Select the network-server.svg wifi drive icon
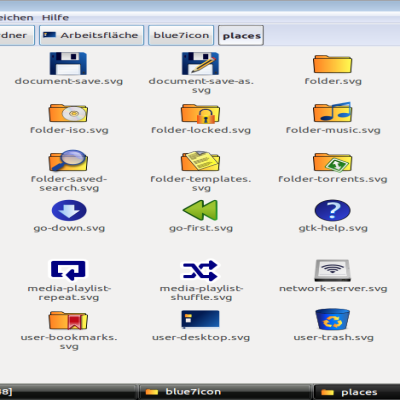This screenshot has height=400, width=400. tap(332, 270)
